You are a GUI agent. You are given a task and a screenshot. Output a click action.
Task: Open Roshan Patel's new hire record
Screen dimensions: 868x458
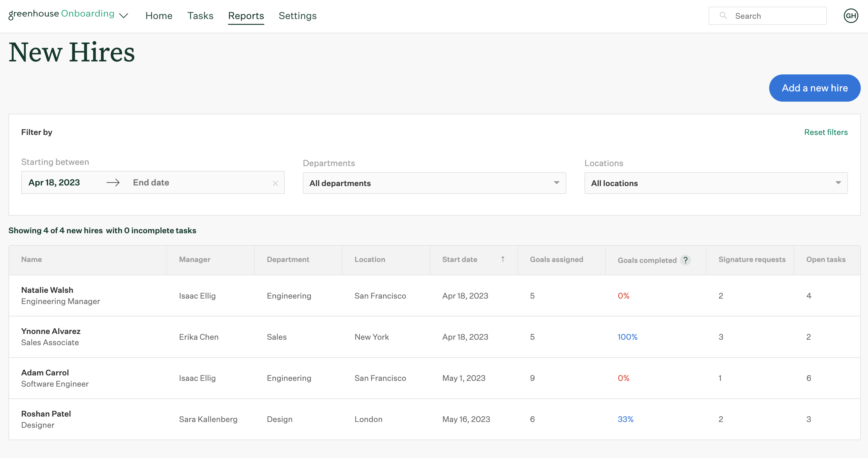(x=46, y=414)
